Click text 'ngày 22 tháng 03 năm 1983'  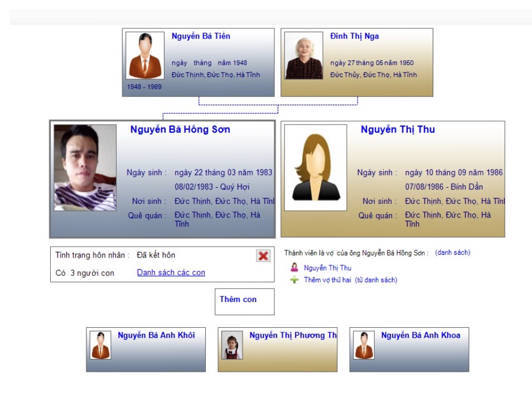(223, 173)
